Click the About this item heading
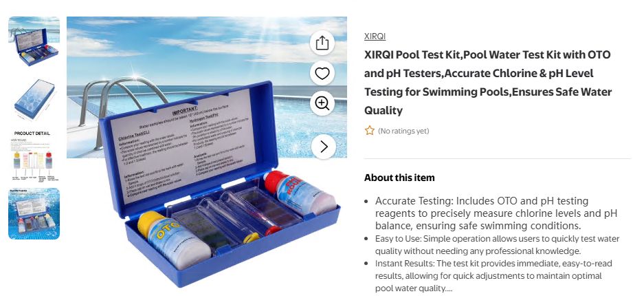The height and width of the screenshot is (296, 644). (x=399, y=178)
